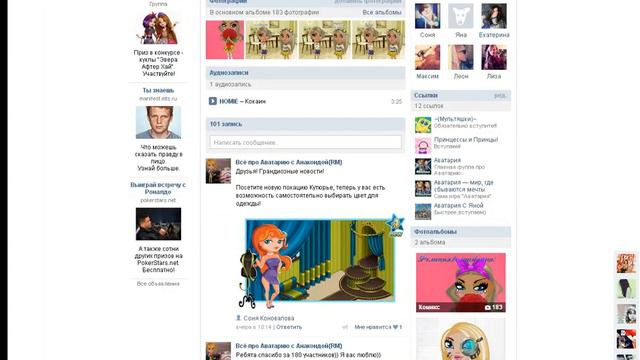The height and width of the screenshot is (360, 640).
Task: Open avatar of the Друзья! Грандиозные новости post
Action: 218,171
